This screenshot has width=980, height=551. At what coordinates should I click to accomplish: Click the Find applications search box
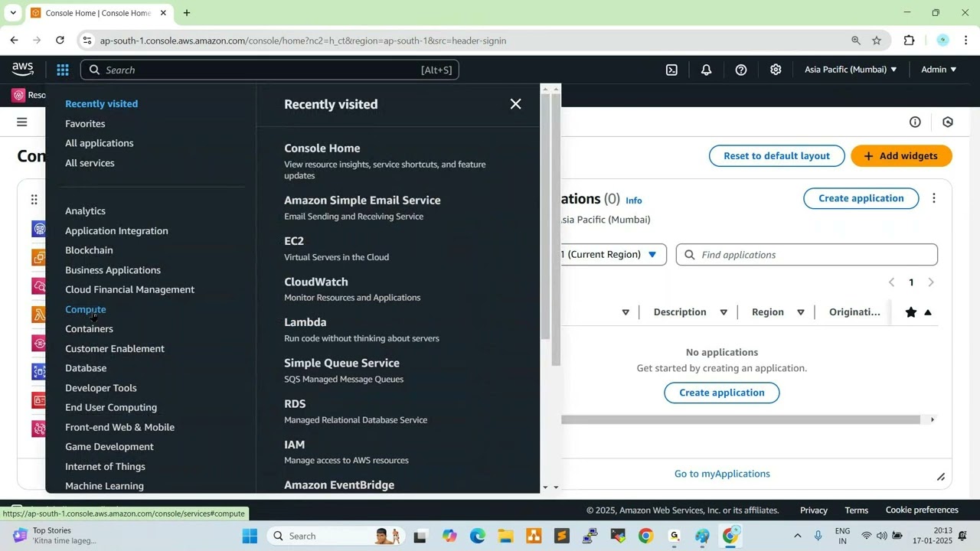(807, 255)
